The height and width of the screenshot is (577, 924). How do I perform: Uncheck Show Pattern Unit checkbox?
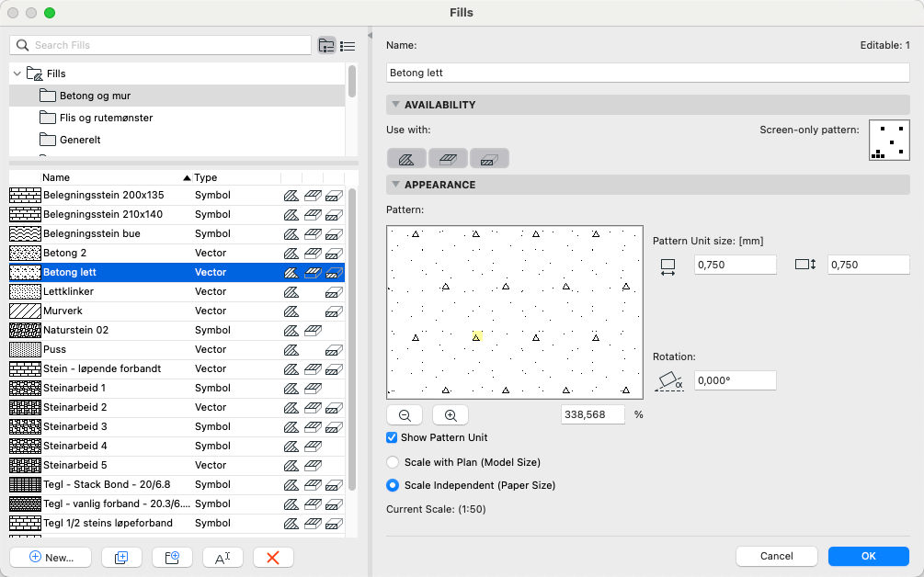[x=393, y=437]
